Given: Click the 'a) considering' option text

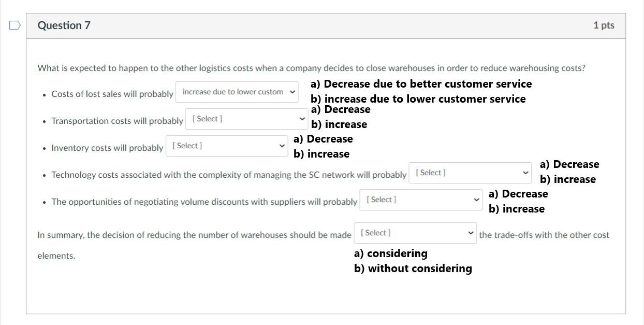Looking at the screenshot, I should (x=391, y=253).
